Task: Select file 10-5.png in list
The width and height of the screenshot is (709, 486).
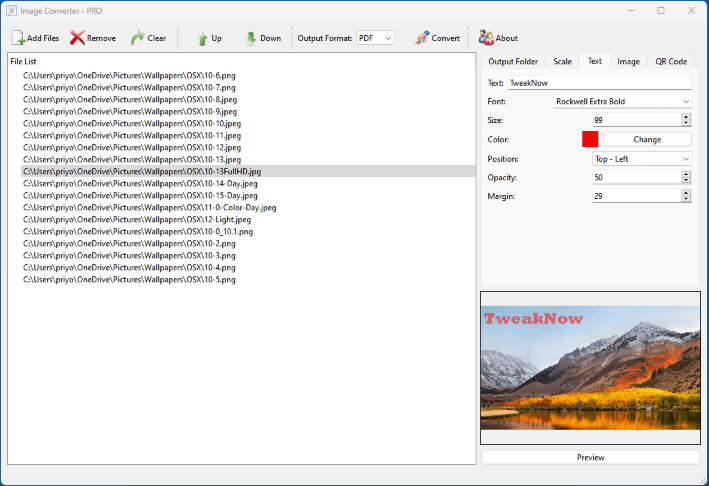Action: point(129,279)
